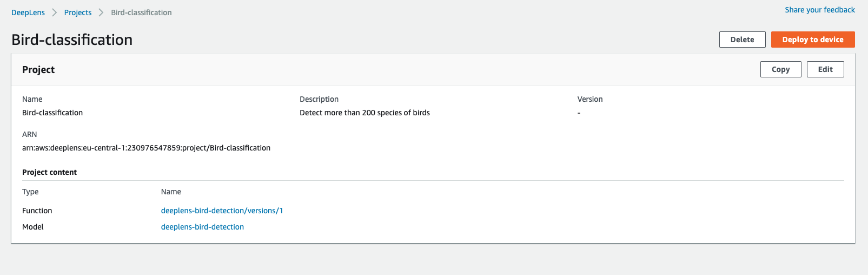Click the project ARN value text

(146, 148)
